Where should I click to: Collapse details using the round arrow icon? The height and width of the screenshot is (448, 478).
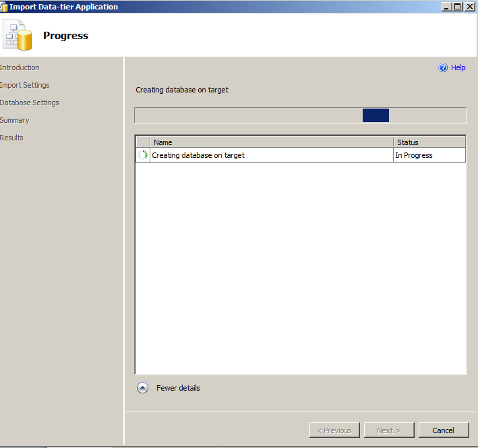142,388
